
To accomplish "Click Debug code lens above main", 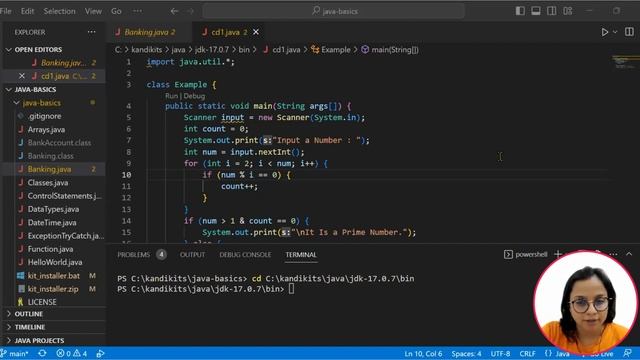I will 194,96.
